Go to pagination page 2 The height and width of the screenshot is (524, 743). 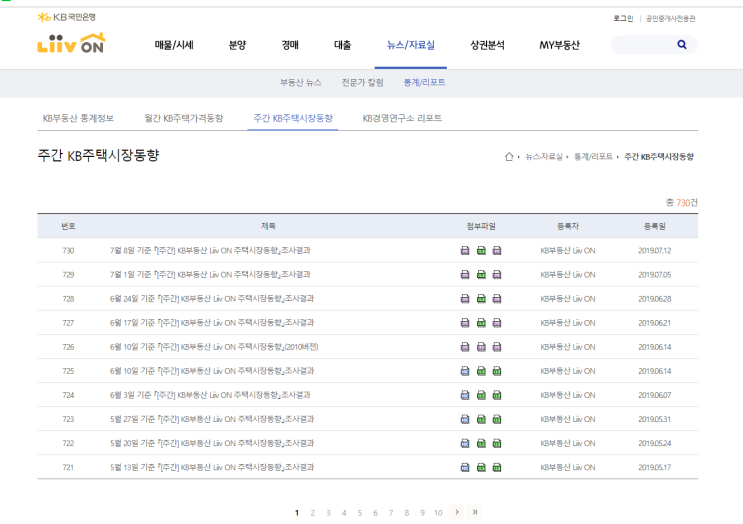[313, 513]
